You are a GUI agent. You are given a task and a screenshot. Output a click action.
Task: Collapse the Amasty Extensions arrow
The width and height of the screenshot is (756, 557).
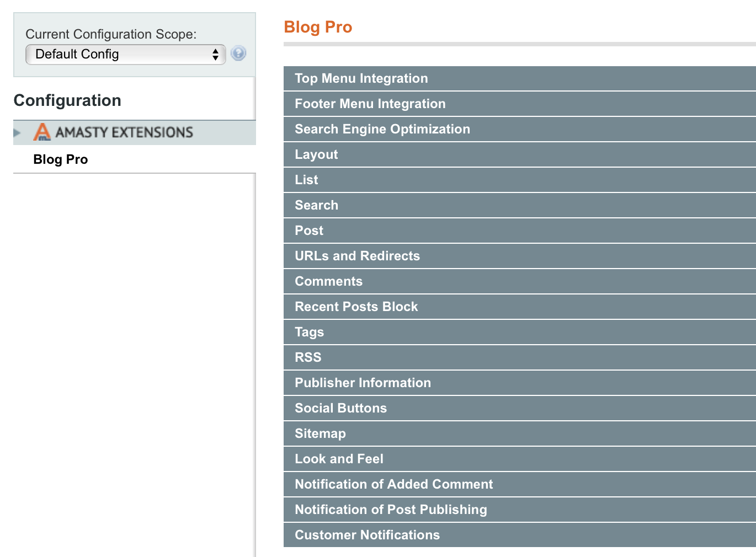17,132
